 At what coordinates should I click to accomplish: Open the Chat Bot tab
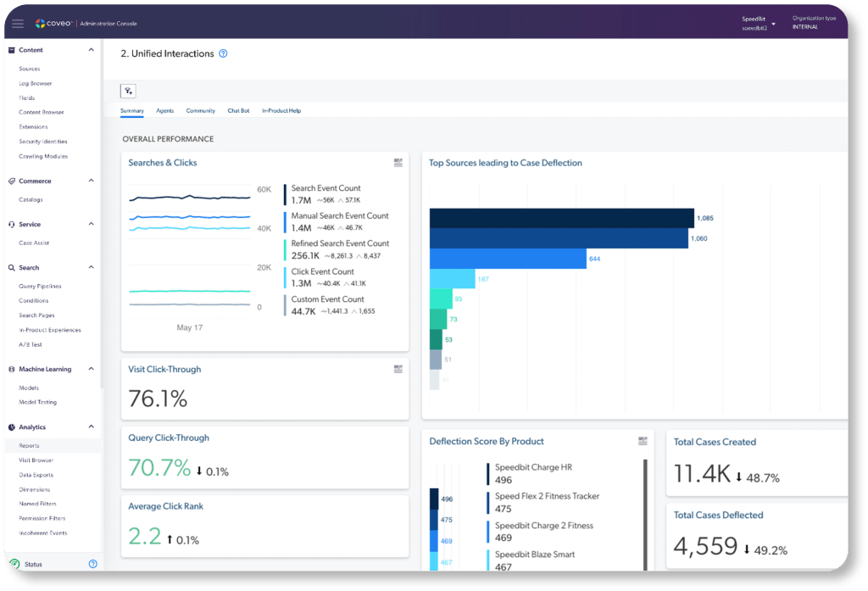pos(238,111)
